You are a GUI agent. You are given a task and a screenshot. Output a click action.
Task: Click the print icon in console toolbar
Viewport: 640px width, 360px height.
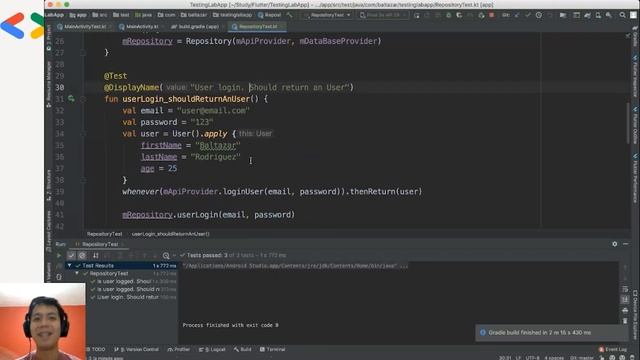[x=625, y=310]
